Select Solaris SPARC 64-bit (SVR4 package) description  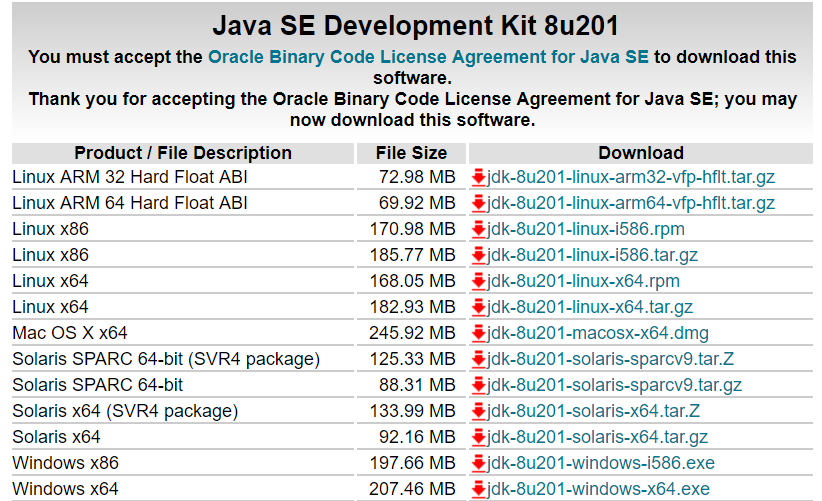click(x=166, y=359)
